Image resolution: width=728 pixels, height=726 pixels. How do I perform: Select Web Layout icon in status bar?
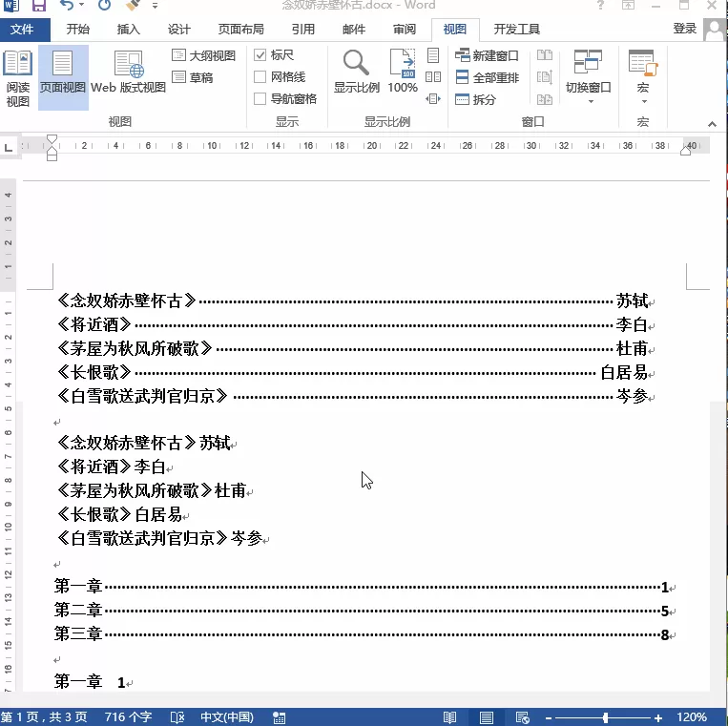pos(522,717)
